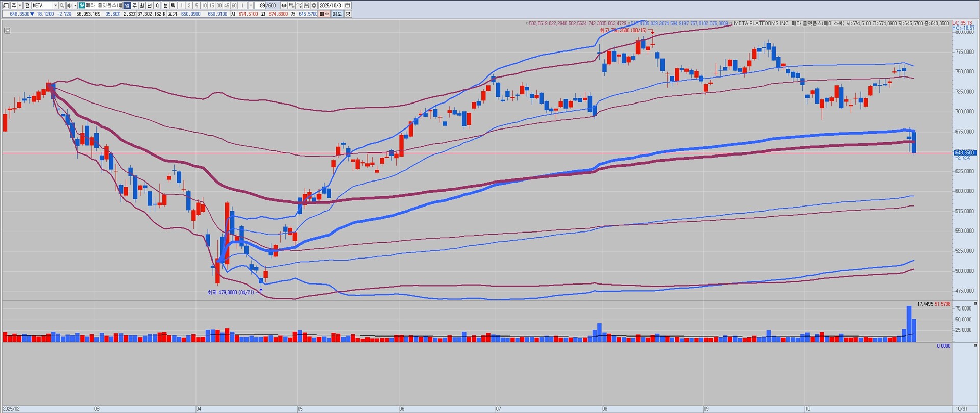Switch to minute (분) chart tab

pos(165,5)
